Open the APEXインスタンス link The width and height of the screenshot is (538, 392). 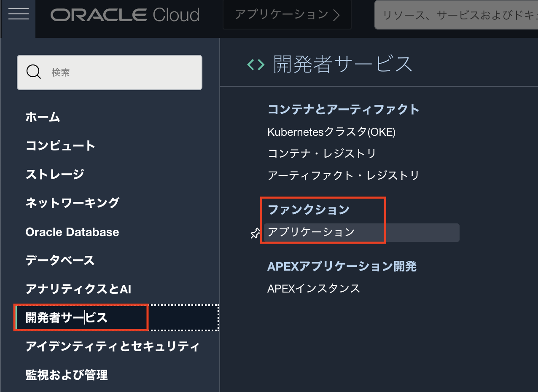tap(314, 288)
